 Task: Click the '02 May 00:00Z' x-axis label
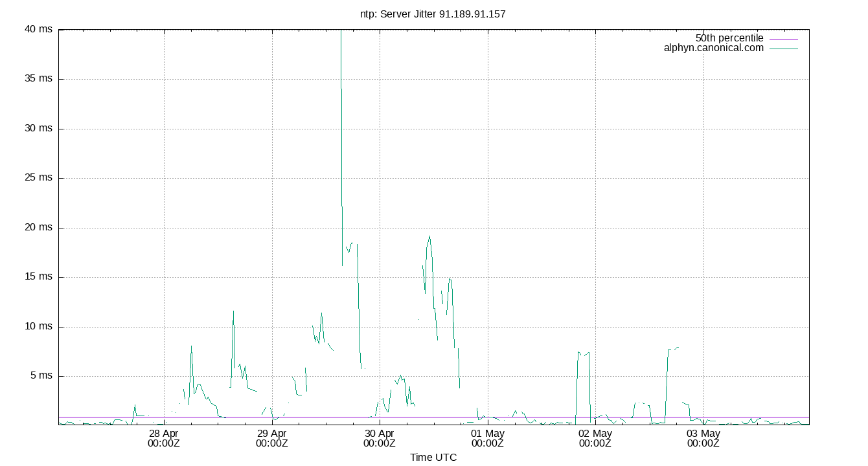coord(595,438)
